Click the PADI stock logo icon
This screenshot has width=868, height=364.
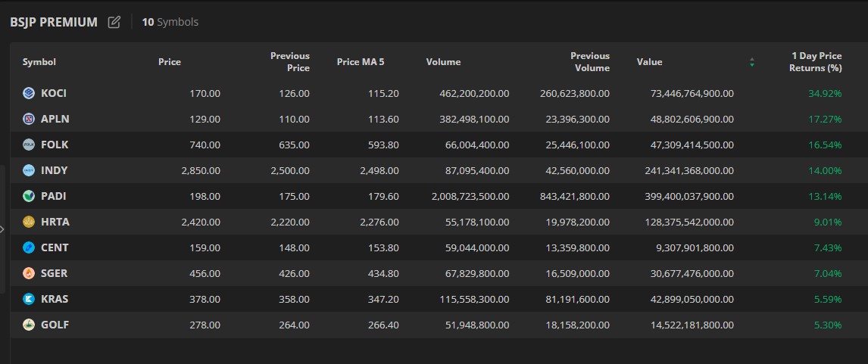pyautogui.click(x=29, y=196)
